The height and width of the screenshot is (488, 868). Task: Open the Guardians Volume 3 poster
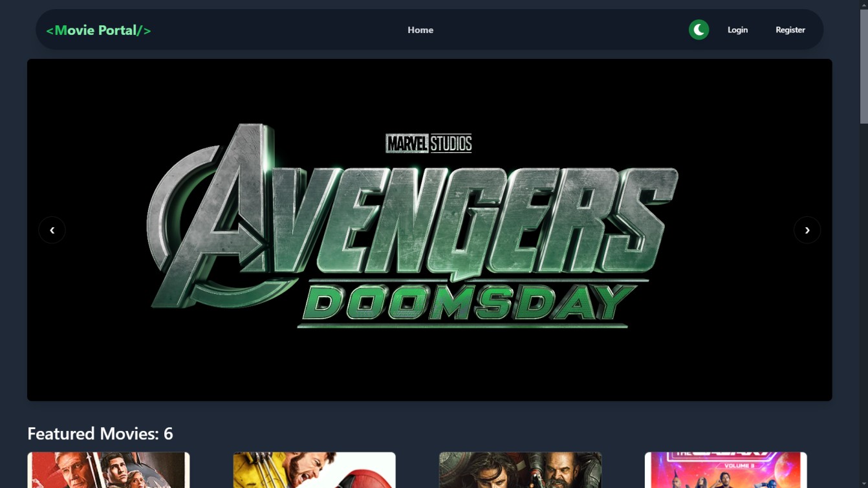pyautogui.click(x=726, y=471)
